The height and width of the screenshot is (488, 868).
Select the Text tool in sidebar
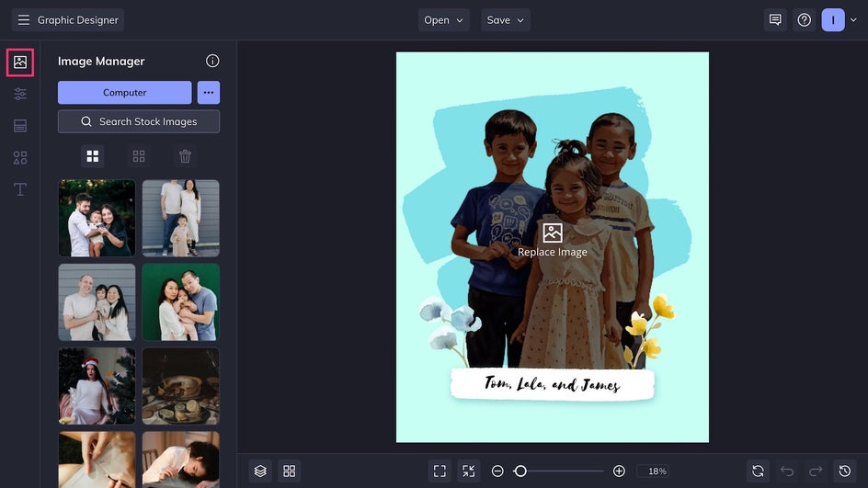pos(20,189)
